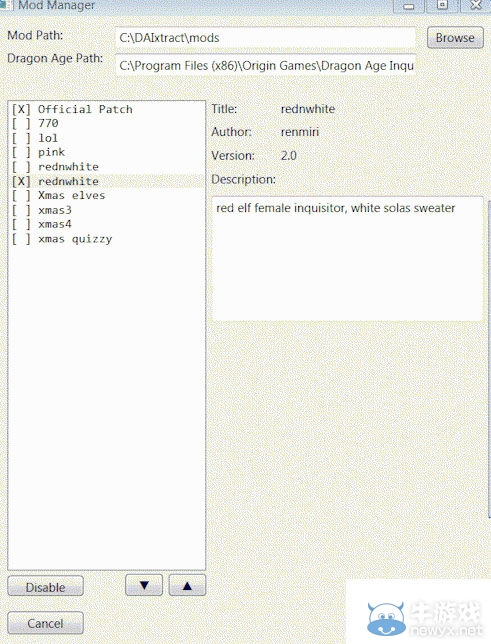Enable the pink mod checkbox

click(x=21, y=152)
